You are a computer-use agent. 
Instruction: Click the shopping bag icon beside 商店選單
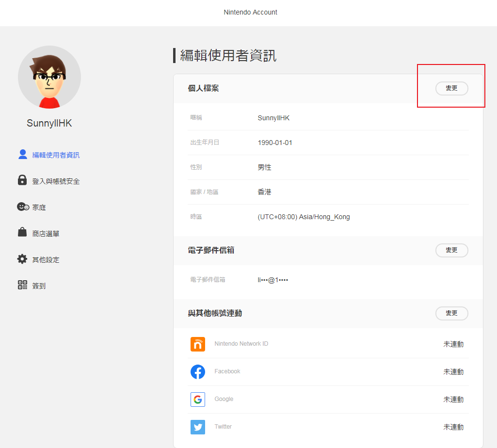click(x=22, y=232)
